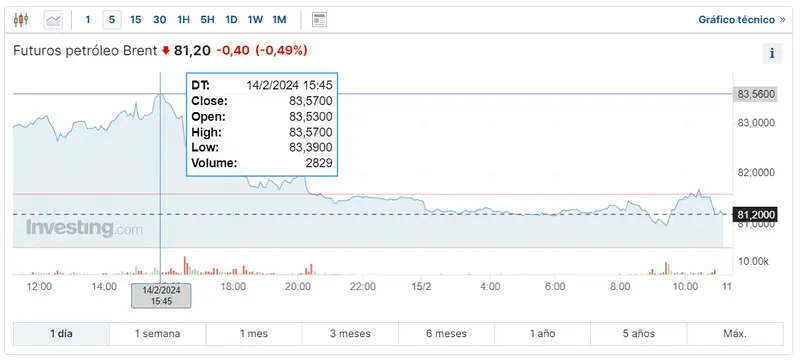
Task: Set chart interval to 1 minute
Action: coord(88,20)
